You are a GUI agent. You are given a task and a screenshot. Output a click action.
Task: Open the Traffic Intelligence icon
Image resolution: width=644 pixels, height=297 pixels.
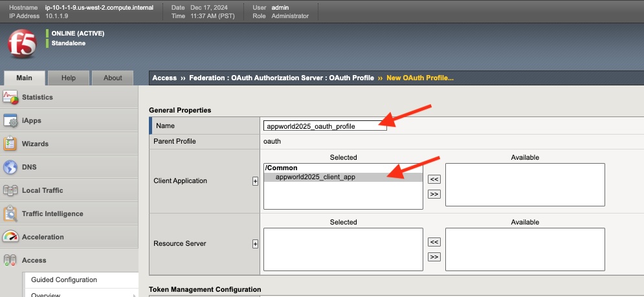point(10,214)
